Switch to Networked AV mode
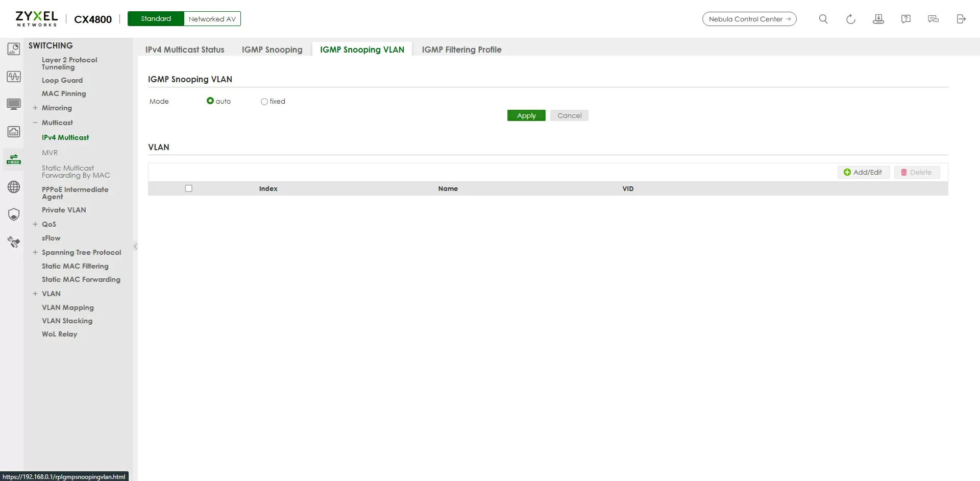The height and width of the screenshot is (481, 980). tap(212, 19)
